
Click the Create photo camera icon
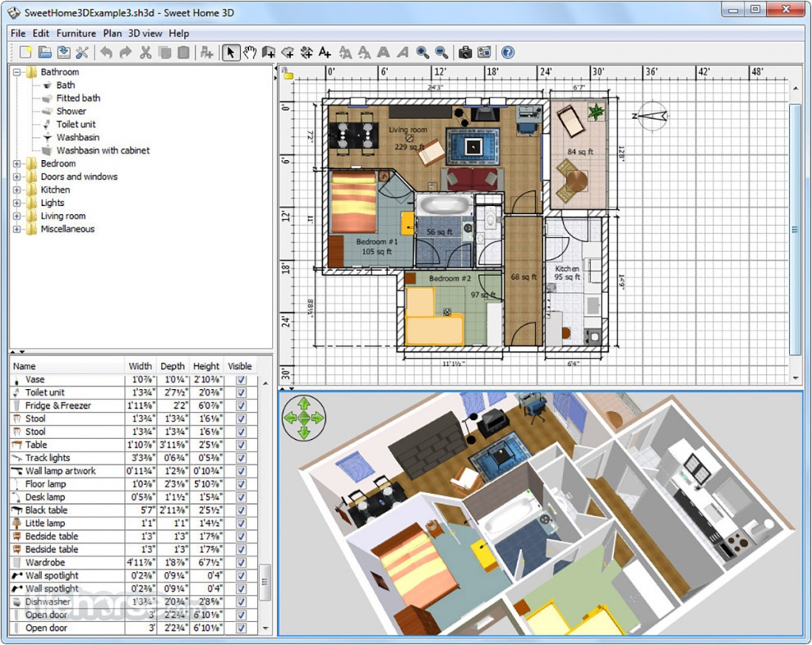point(465,52)
